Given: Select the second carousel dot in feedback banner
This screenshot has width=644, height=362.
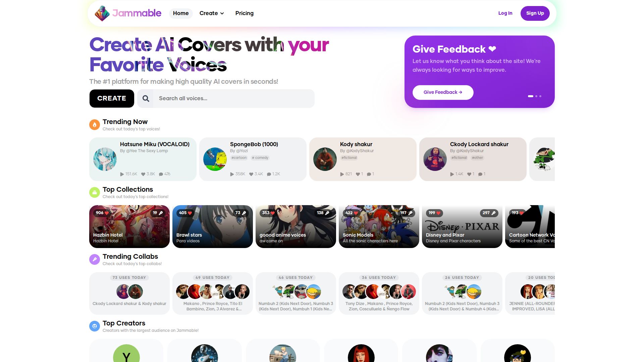Looking at the screenshot, I should coord(536,96).
